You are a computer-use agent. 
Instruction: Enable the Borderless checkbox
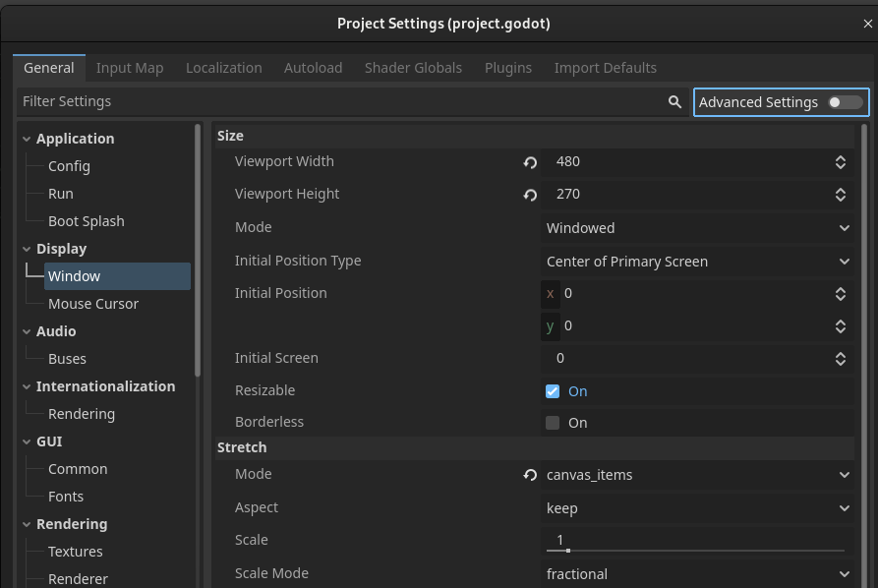tap(553, 423)
